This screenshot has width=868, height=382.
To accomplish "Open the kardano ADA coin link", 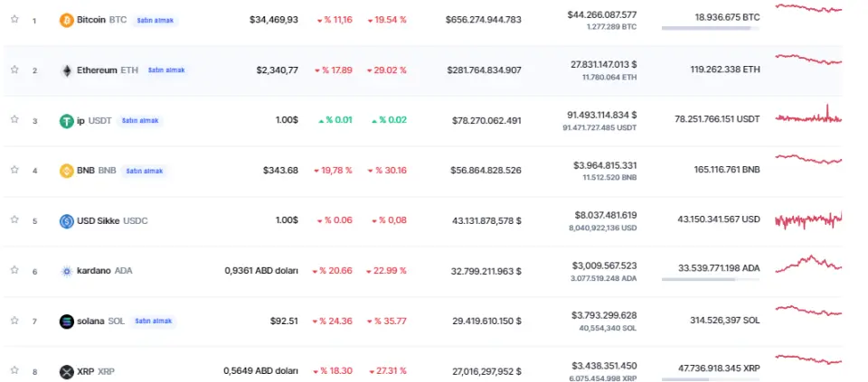I will pos(93,271).
